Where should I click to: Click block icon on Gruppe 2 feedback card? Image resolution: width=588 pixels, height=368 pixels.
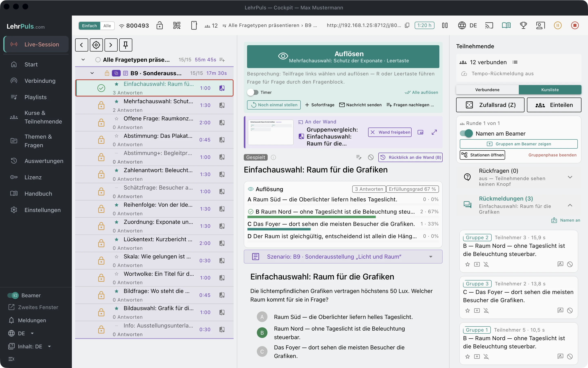[570, 264]
